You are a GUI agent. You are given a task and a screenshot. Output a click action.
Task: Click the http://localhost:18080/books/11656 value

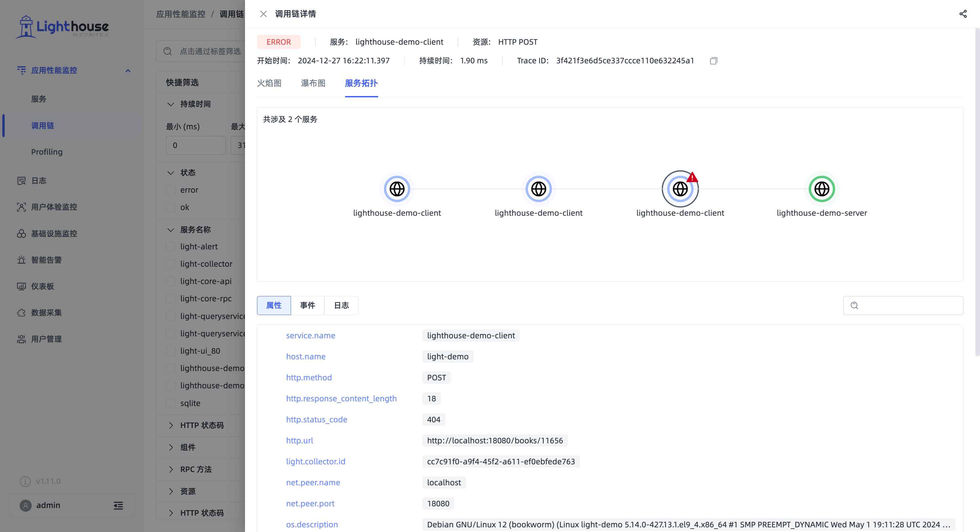[495, 440]
